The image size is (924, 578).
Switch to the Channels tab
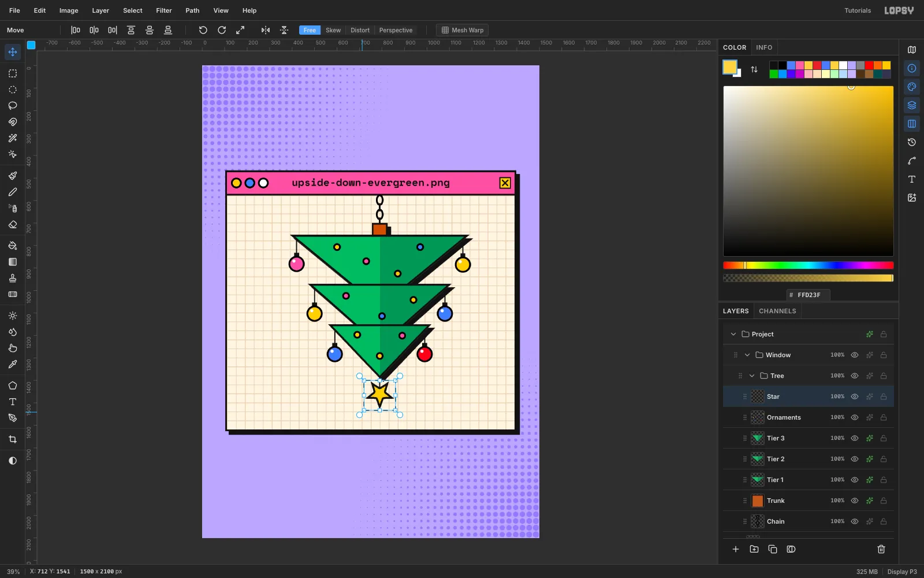coord(777,311)
